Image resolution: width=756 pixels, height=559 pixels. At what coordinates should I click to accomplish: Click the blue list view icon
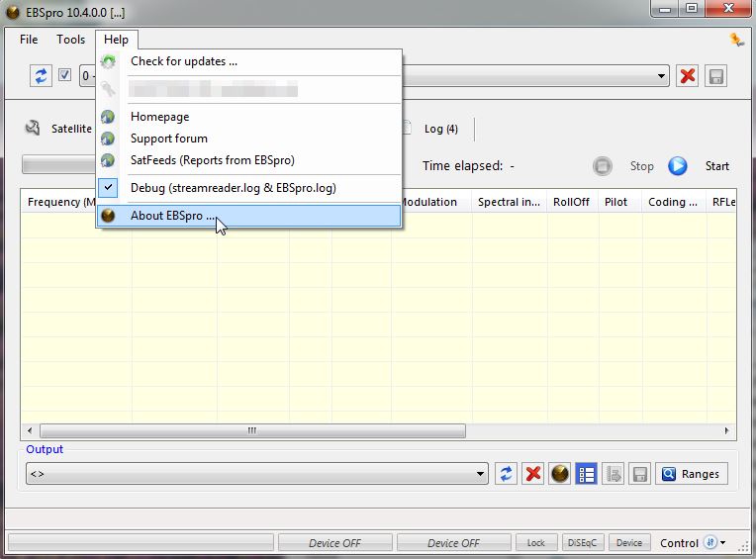[586, 474]
